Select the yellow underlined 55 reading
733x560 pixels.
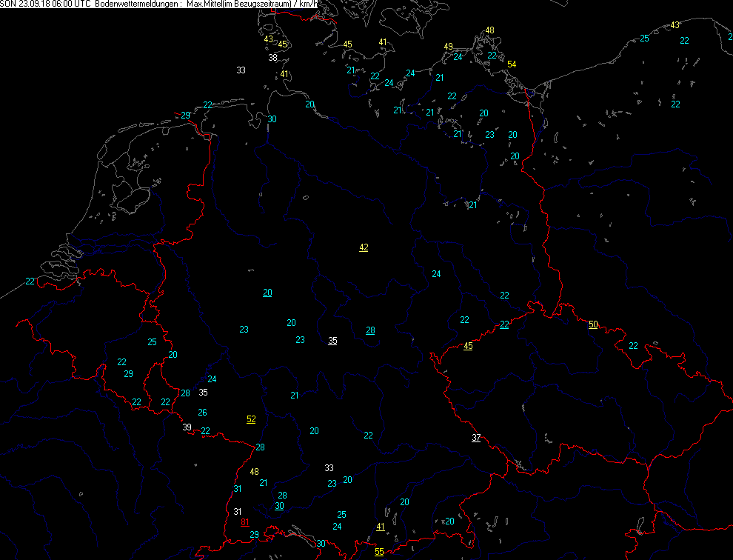pyautogui.click(x=379, y=552)
